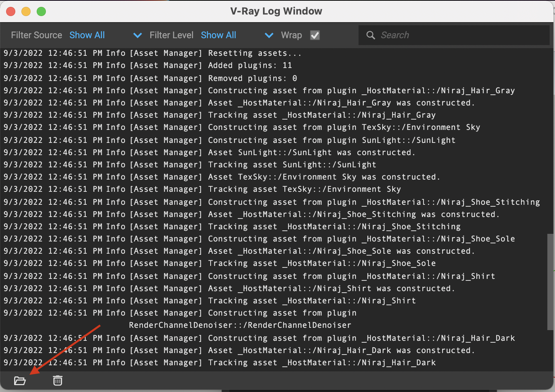Minimize the V-Ray Log Window
Viewport: 555px width, 392px height.
point(26,11)
